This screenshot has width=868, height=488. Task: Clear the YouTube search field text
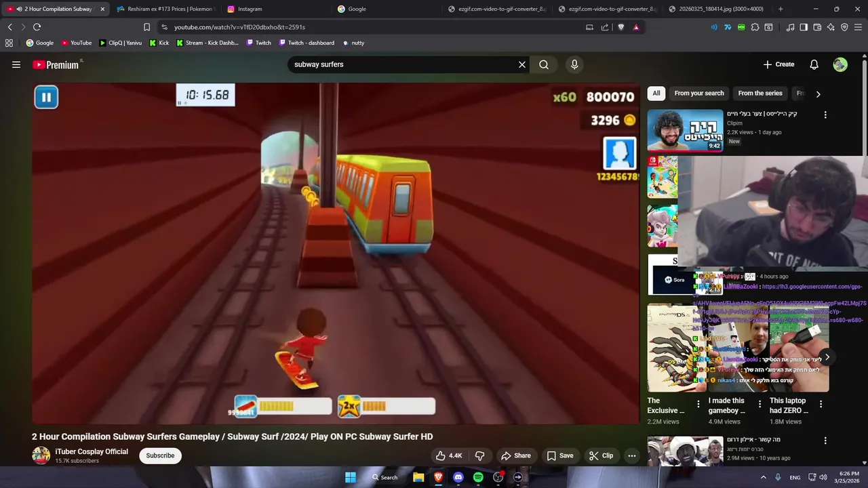(522, 64)
